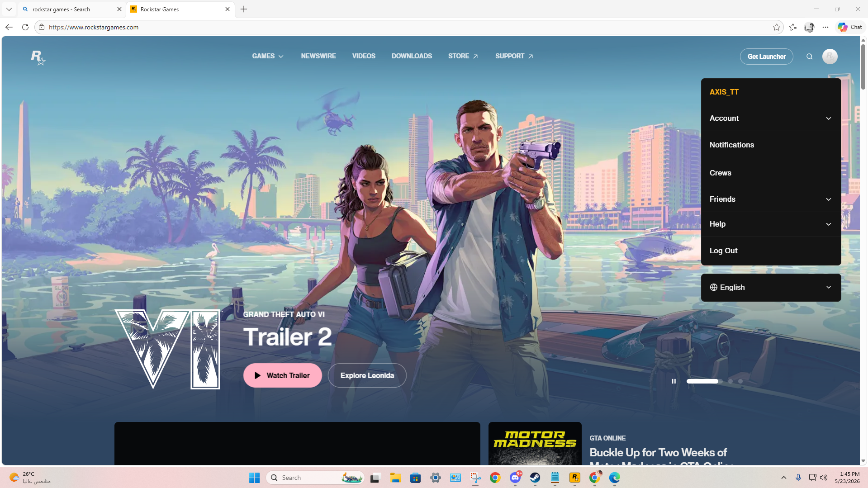This screenshot has height=488, width=868.
Task: Go to VIDEOS in the navigation bar
Action: (364, 56)
